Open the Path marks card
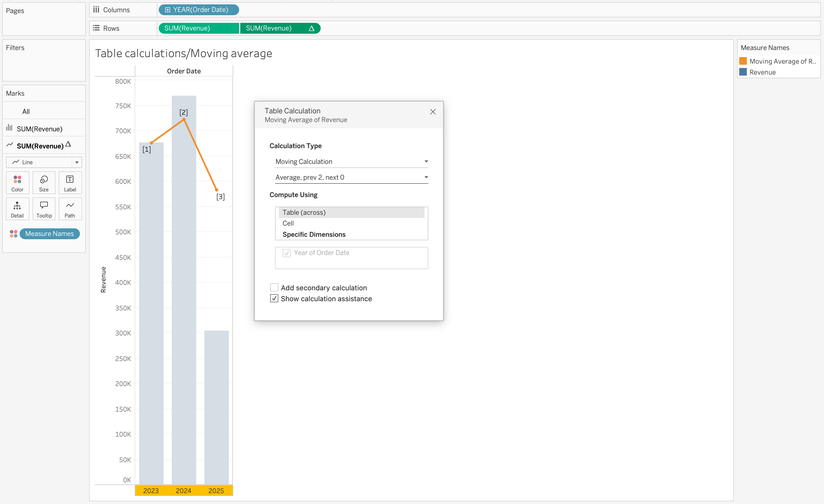The image size is (824, 504). [70, 209]
